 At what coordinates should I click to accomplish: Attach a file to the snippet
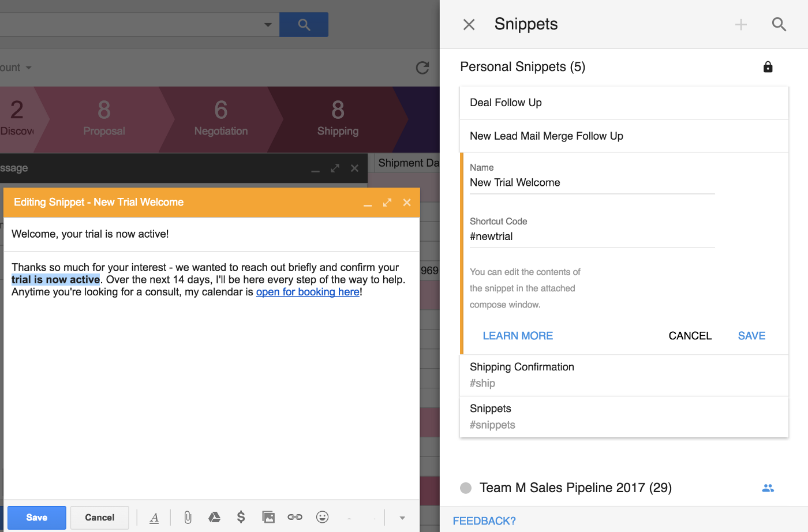coord(188,517)
